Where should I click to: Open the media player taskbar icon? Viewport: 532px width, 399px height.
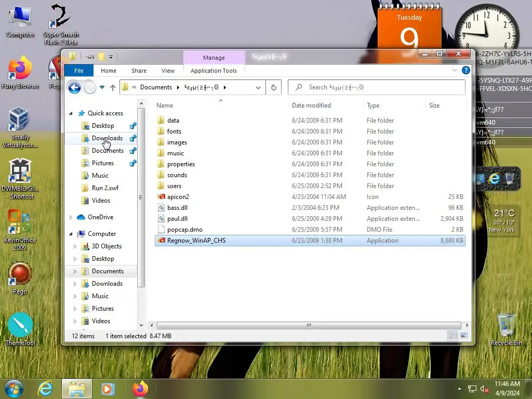click(x=108, y=389)
